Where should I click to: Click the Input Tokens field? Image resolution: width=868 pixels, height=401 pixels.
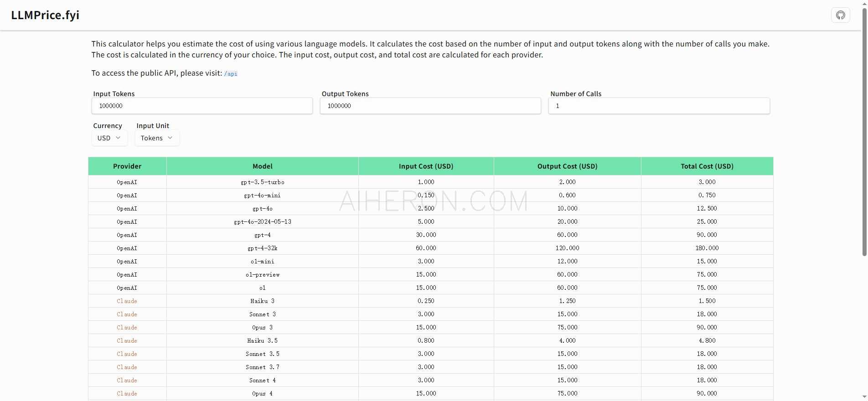point(202,106)
